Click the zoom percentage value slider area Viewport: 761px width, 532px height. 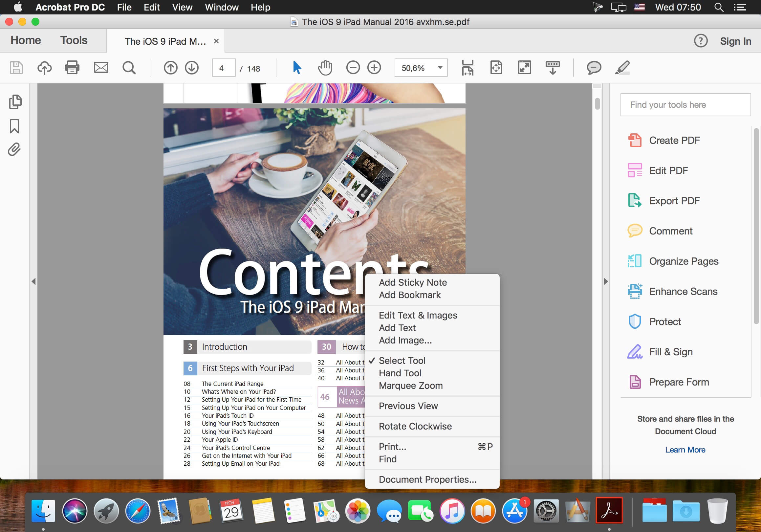point(420,68)
